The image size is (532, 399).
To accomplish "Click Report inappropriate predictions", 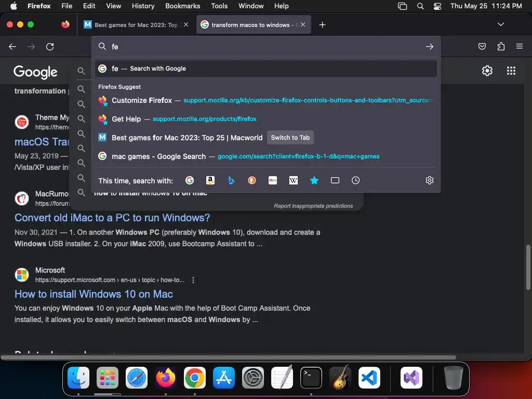I will (x=313, y=206).
